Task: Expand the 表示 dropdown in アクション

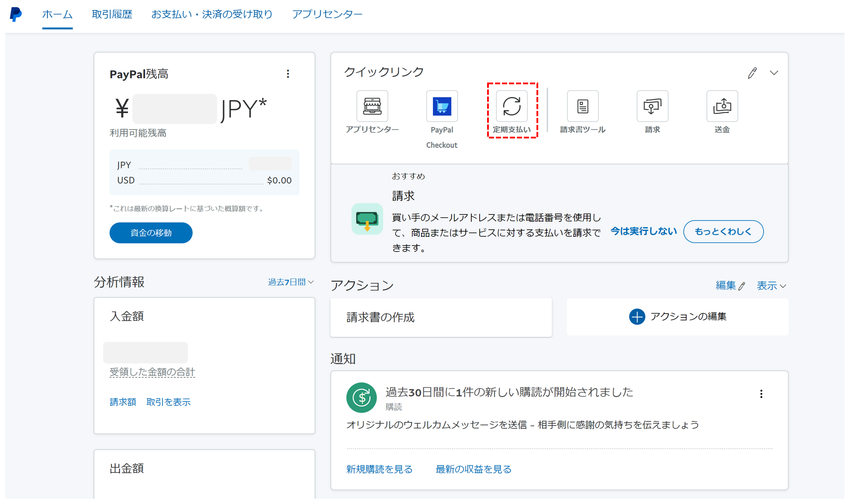Action: [x=771, y=286]
